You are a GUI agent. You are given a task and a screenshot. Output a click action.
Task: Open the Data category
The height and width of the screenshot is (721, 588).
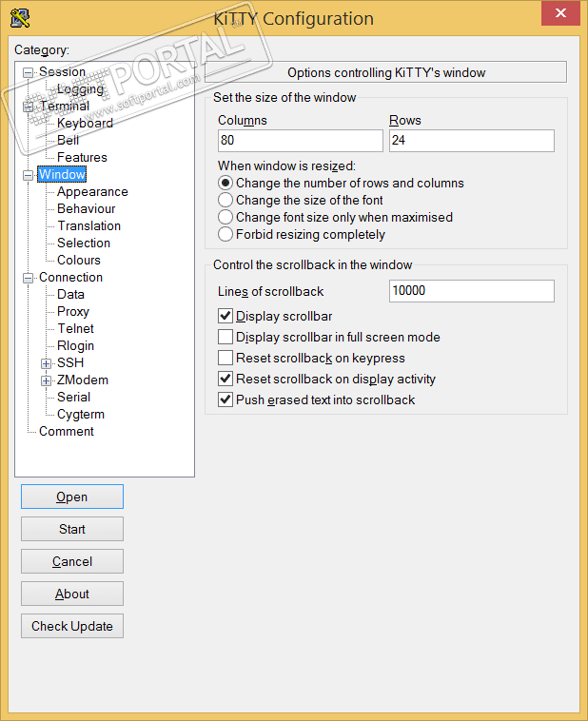coord(70,294)
